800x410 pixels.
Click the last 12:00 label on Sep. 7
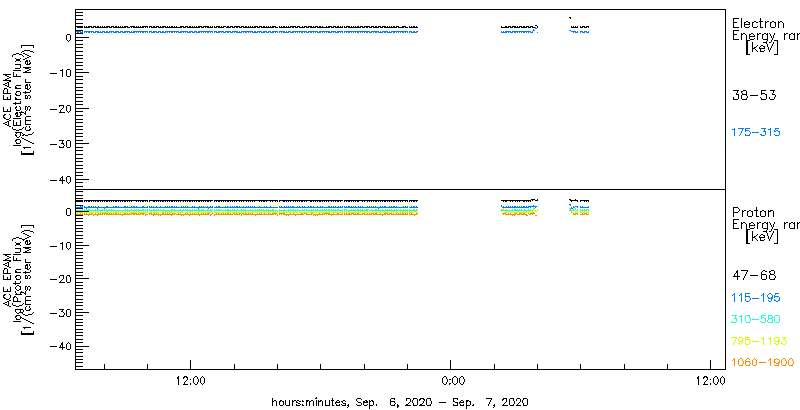(x=711, y=380)
